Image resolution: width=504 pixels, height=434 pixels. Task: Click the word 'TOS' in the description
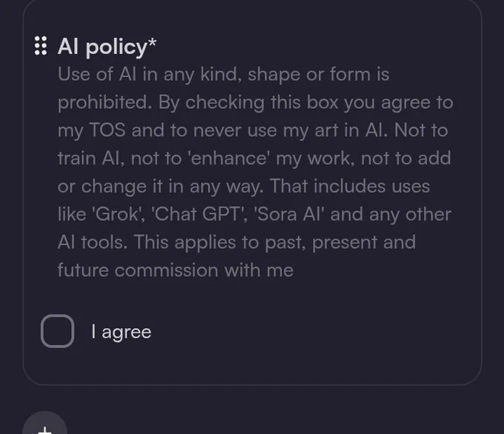107,130
